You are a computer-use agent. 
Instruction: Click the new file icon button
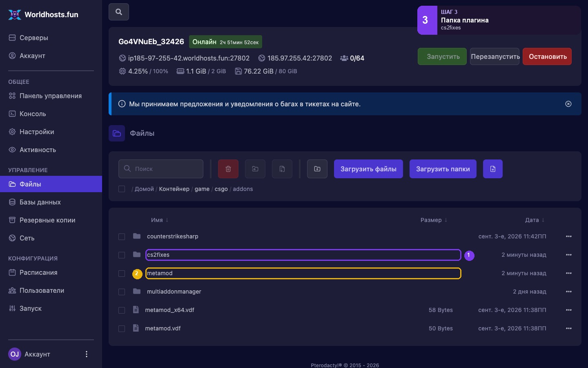tap(493, 169)
